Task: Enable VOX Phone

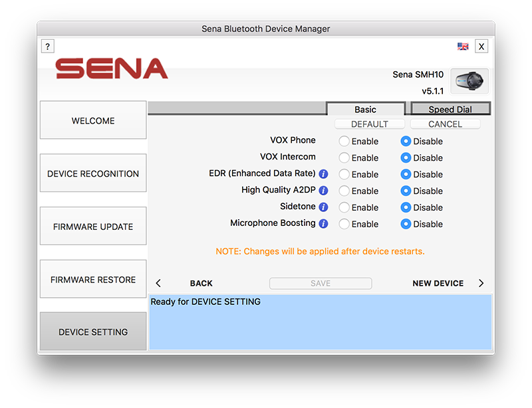Action: click(344, 141)
